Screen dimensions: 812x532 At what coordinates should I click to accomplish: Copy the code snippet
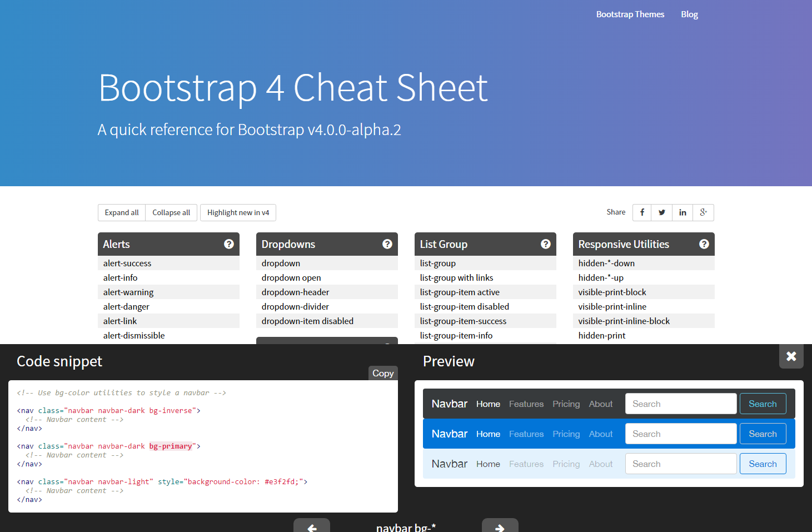pos(383,373)
